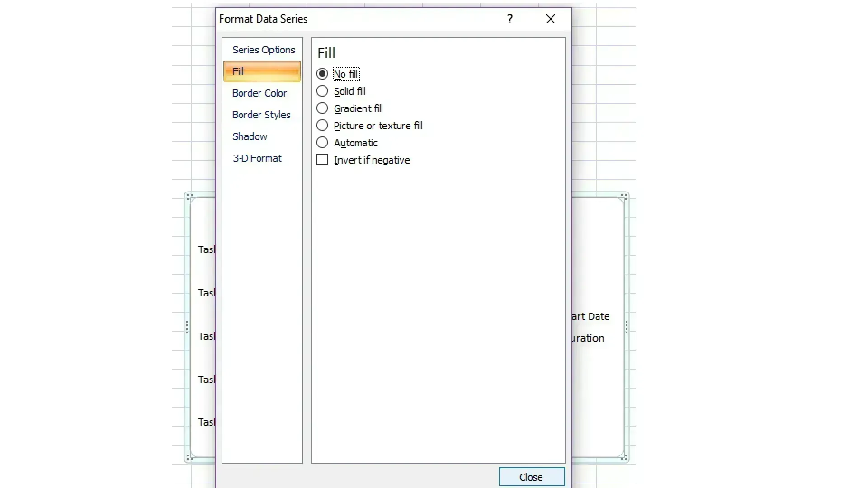868x488 pixels.
Task: Click the Series Options panel icon
Action: [264, 49]
